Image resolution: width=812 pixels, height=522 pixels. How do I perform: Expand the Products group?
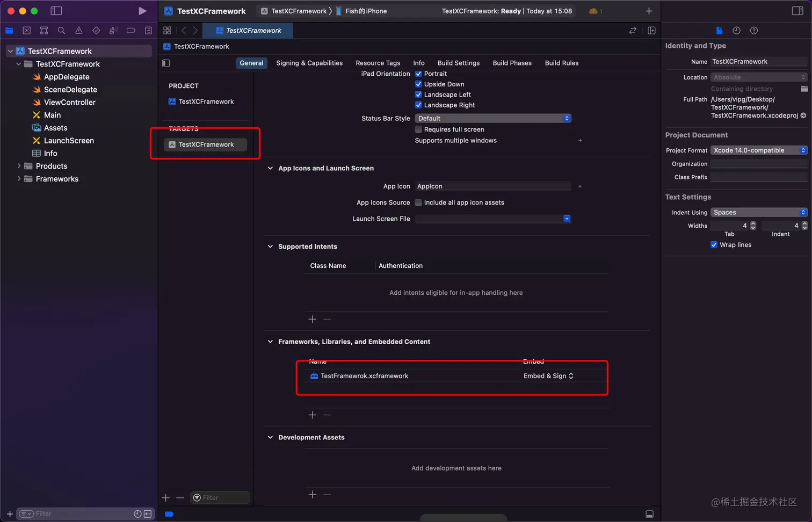click(x=19, y=166)
